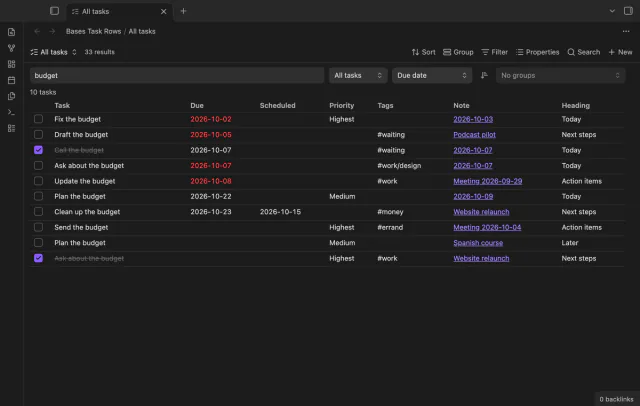Click Bases Task Rows breadcrumb
640x406 pixels.
[93, 31]
